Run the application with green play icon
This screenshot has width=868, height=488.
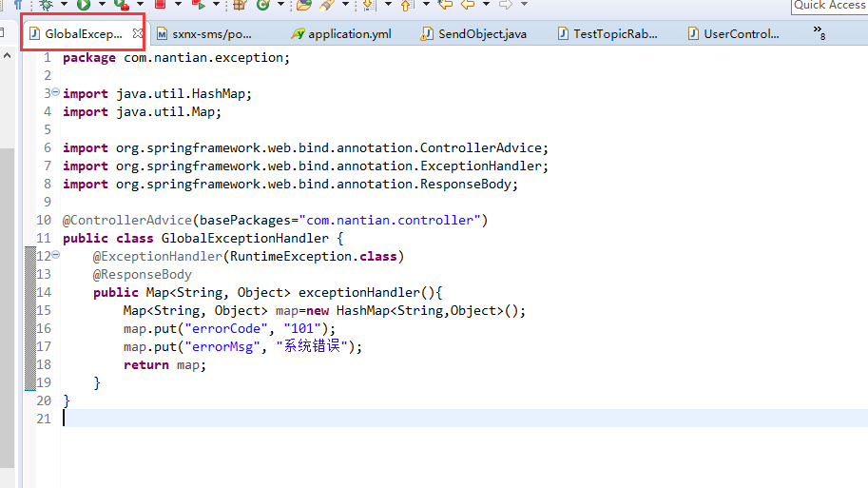point(84,5)
